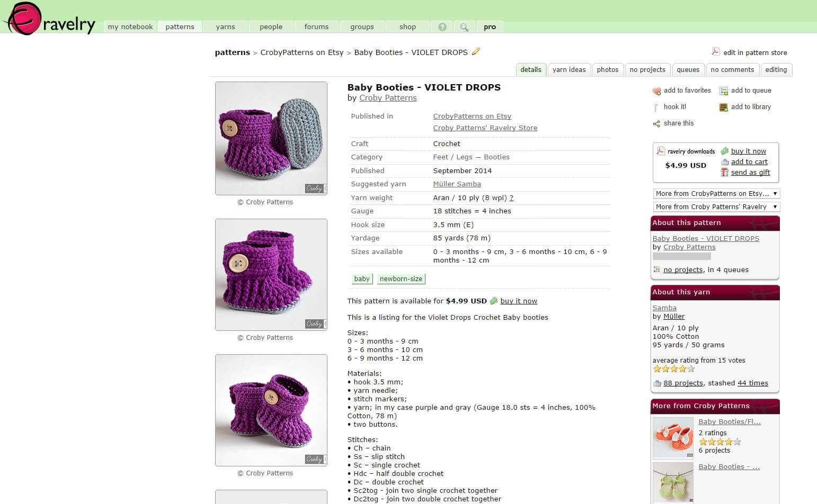Click the pencil edit icon beside pattern title
Screen dimensions: 817x504
(476, 51)
